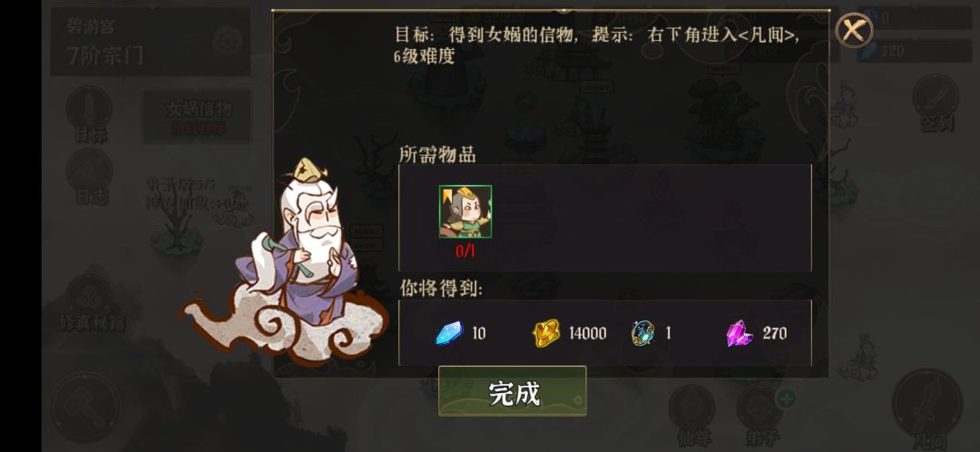This screenshot has height=452, width=980.
Task: Select the required warrior item portrait
Action: point(465,211)
